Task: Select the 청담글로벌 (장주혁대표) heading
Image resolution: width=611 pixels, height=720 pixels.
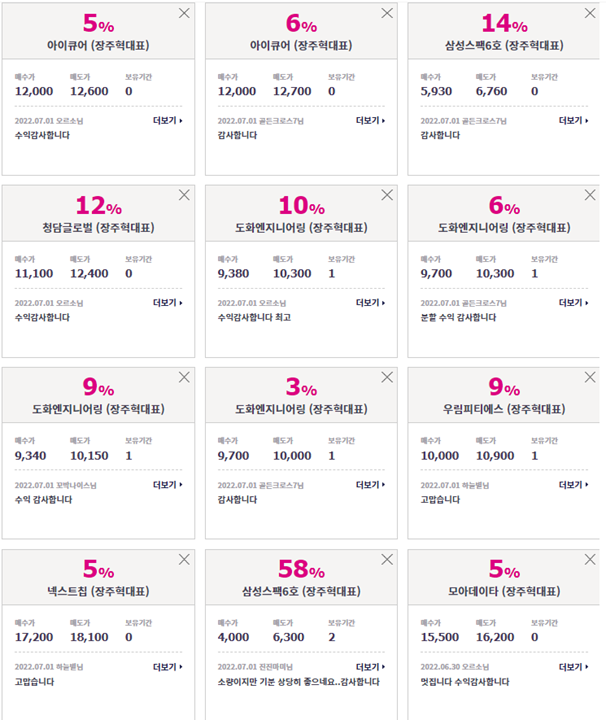Action: click(98, 227)
